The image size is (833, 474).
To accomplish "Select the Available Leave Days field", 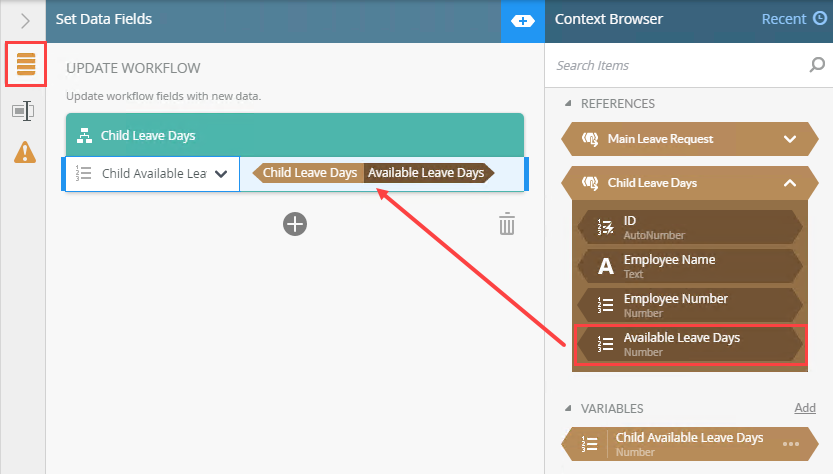I will click(690, 344).
